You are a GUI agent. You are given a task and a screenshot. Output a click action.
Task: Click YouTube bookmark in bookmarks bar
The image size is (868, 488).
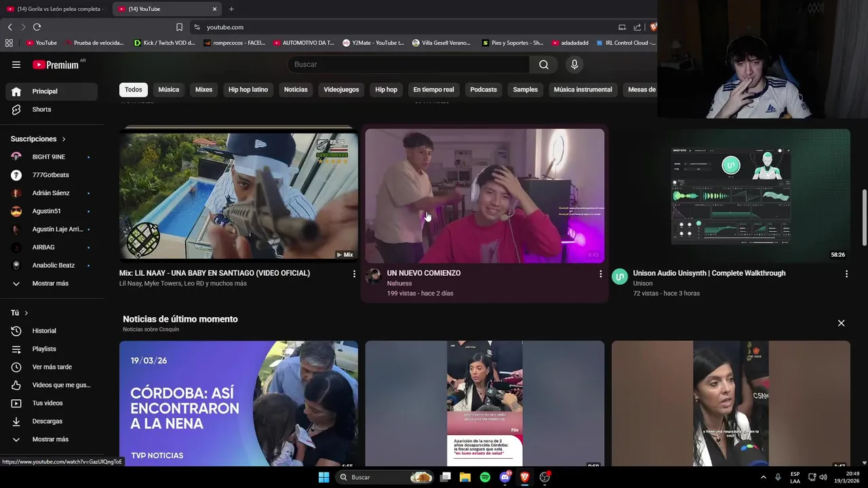pos(41,43)
